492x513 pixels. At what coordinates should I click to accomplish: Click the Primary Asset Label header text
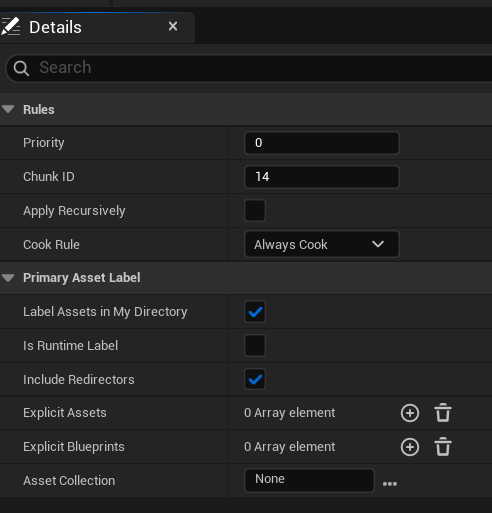tap(82, 278)
